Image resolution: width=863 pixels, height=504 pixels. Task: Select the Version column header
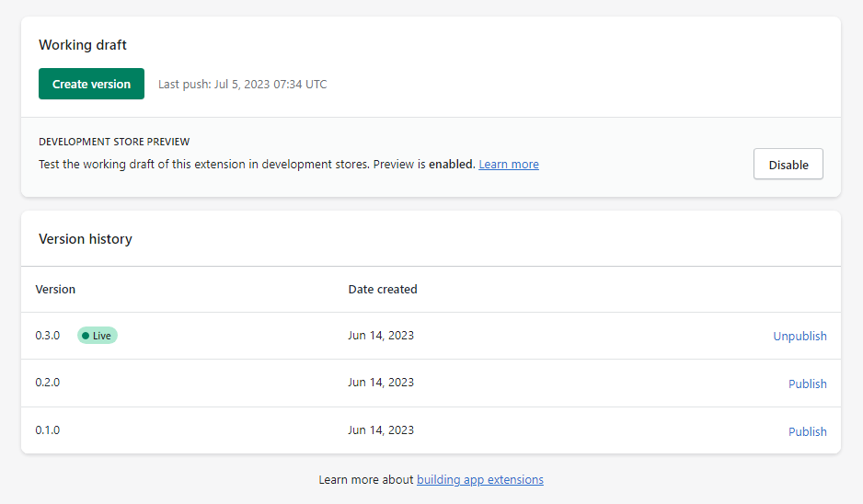pyautogui.click(x=55, y=289)
